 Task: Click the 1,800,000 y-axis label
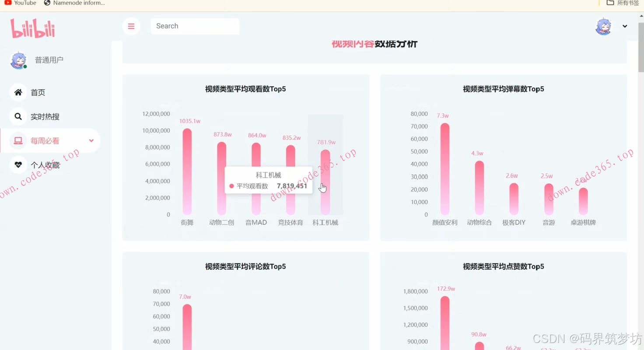[x=416, y=291]
